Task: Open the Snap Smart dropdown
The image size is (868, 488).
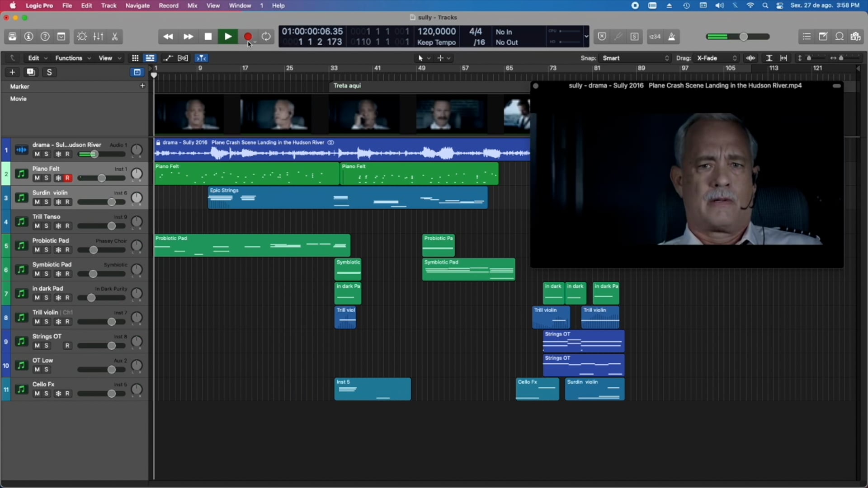Action: [x=635, y=58]
